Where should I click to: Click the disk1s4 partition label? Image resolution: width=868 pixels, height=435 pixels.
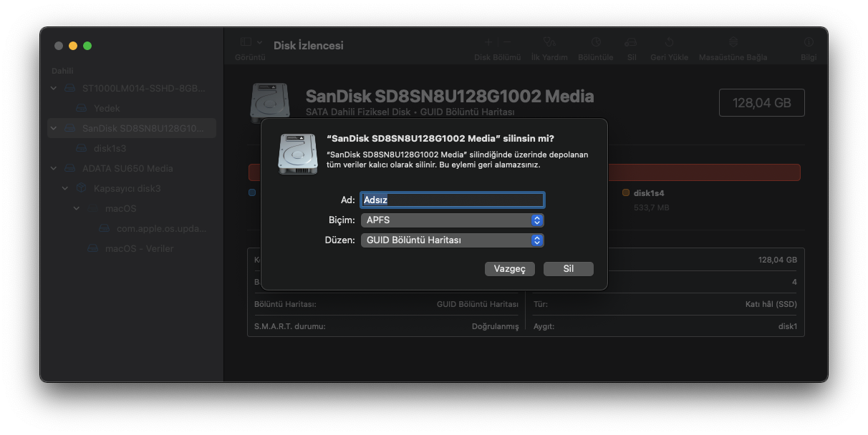click(x=649, y=193)
